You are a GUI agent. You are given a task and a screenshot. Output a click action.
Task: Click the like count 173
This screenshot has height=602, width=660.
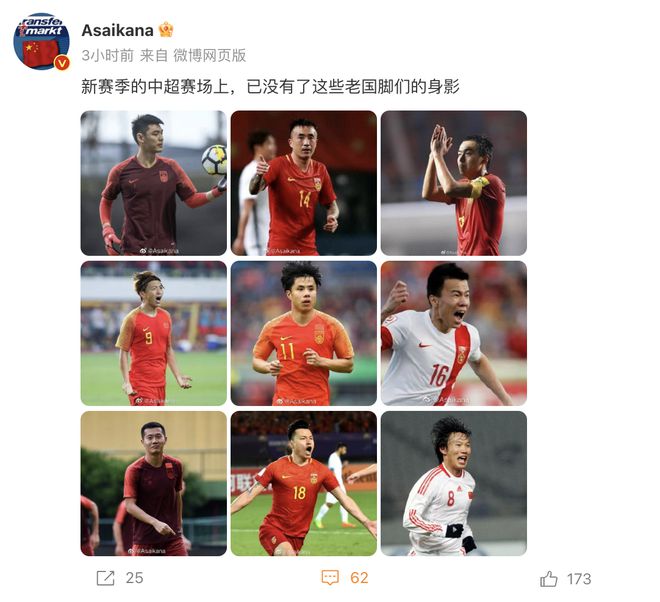point(579,579)
